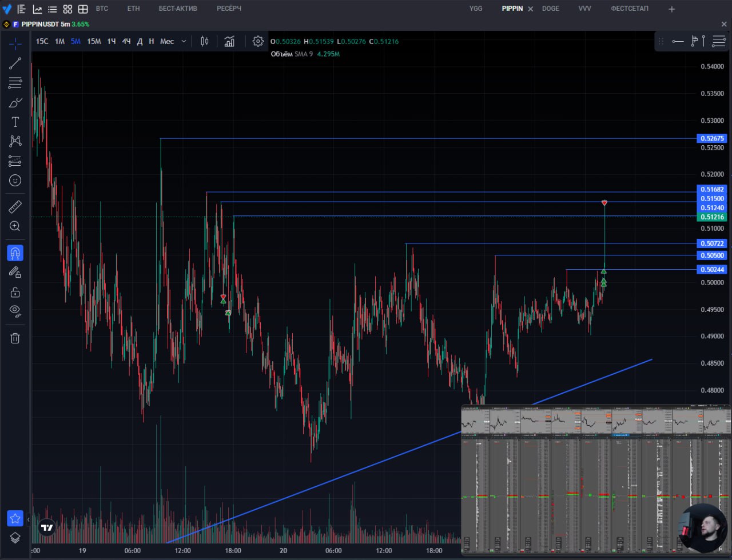732x560 pixels.
Task: Hide all drawings with the eye icon
Action: (15, 311)
